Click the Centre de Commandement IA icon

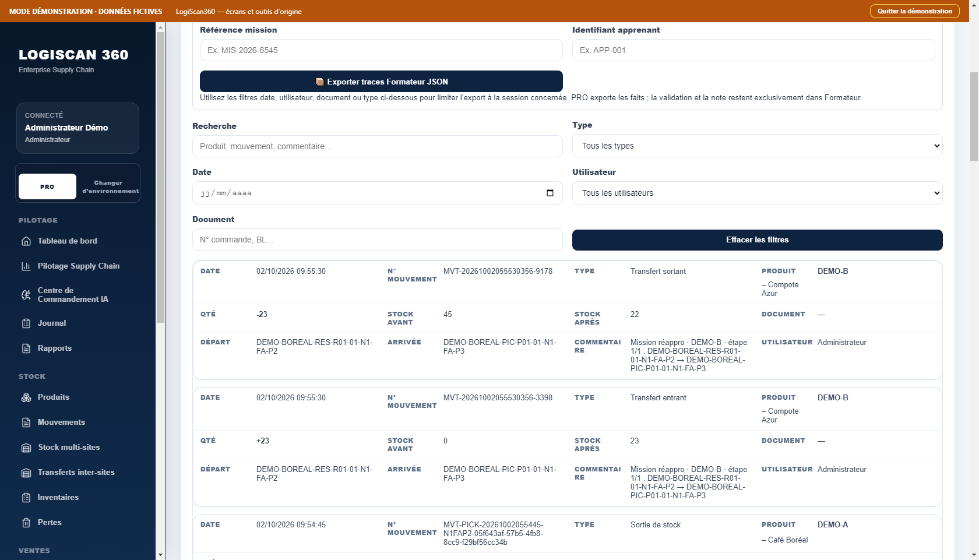click(x=26, y=295)
